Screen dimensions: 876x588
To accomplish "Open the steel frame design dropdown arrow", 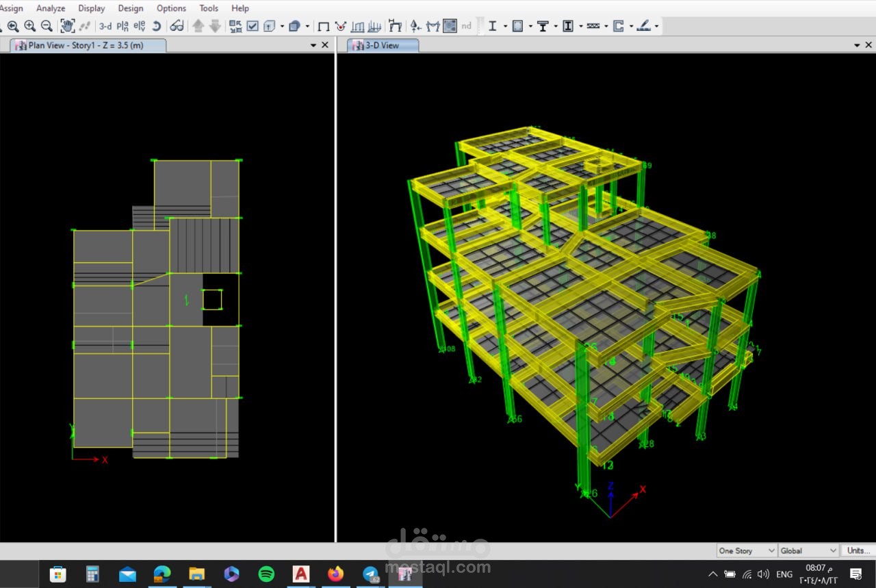I will 505,26.
